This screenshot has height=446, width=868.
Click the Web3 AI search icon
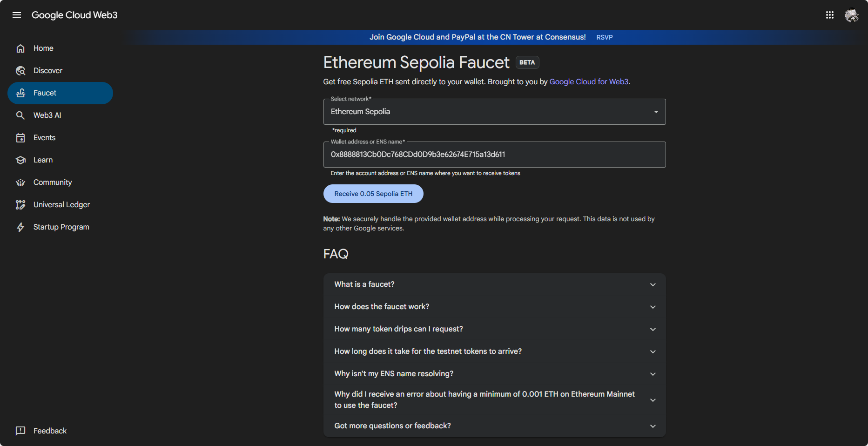coord(20,115)
